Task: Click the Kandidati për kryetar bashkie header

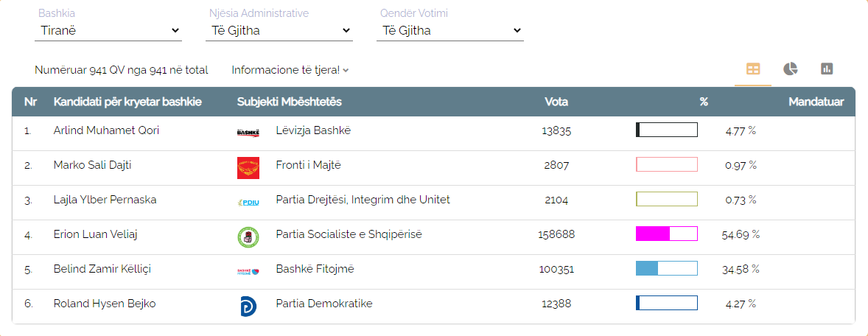Action: click(127, 102)
